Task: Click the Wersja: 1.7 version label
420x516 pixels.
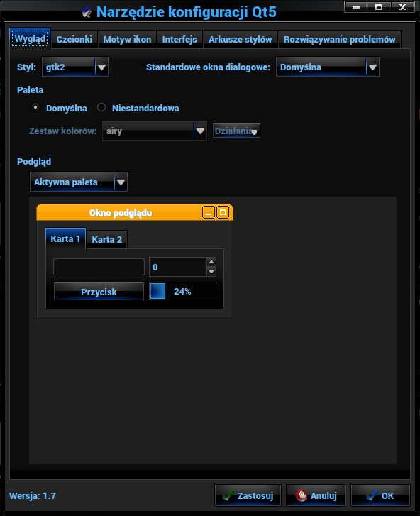Action: click(x=33, y=495)
